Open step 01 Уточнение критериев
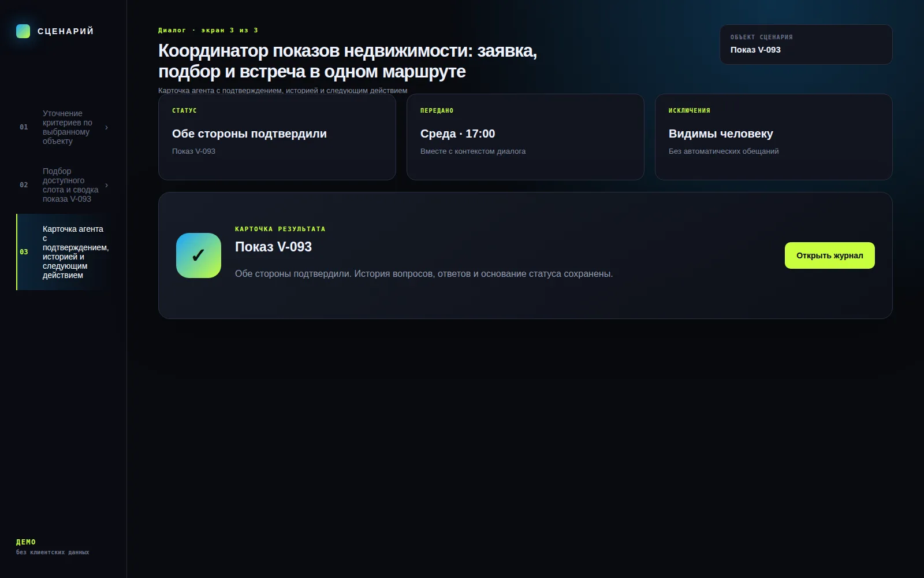The height and width of the screenshot is (578, 924). point(64,127)
